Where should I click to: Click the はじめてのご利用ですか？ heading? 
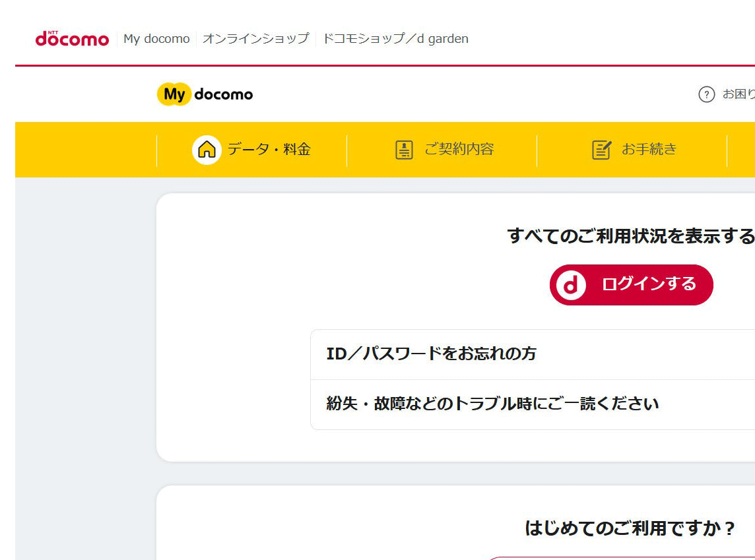coord(630,528)
